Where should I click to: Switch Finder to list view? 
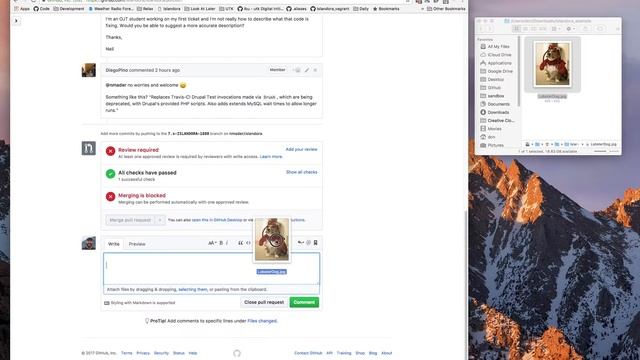(x=525, y=29)
